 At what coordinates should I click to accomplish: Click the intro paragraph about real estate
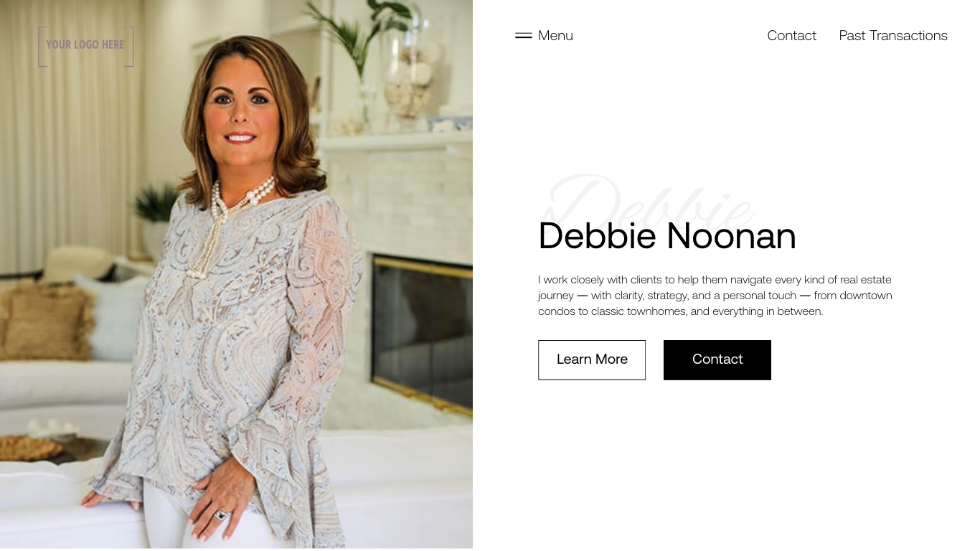pyautogui.click(x=715, y=296)
